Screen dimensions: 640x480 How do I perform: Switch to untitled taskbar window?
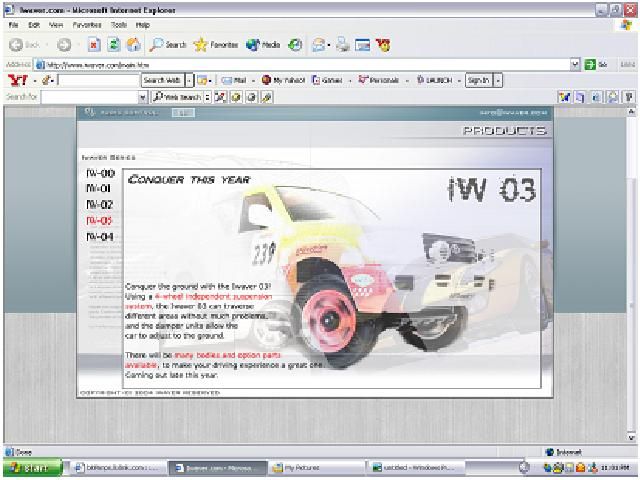[417, 468]
